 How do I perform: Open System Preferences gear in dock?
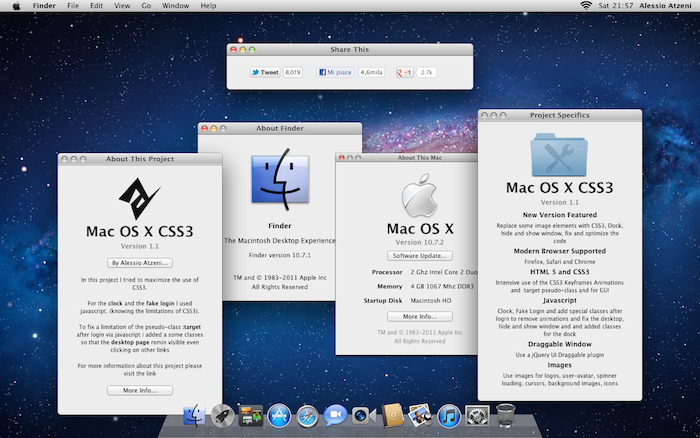(x=477, y=416)
